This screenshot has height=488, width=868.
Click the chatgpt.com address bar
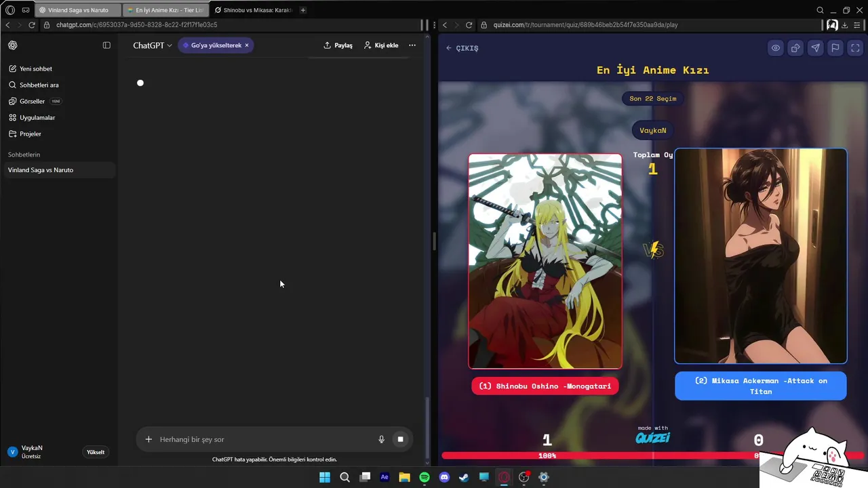pos(231,25)
